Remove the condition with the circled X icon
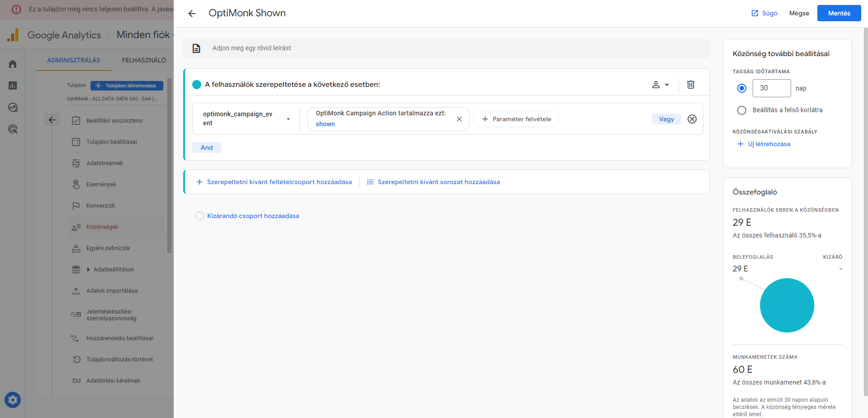This screenshot has width=868, height=418. tap(692, 119)
